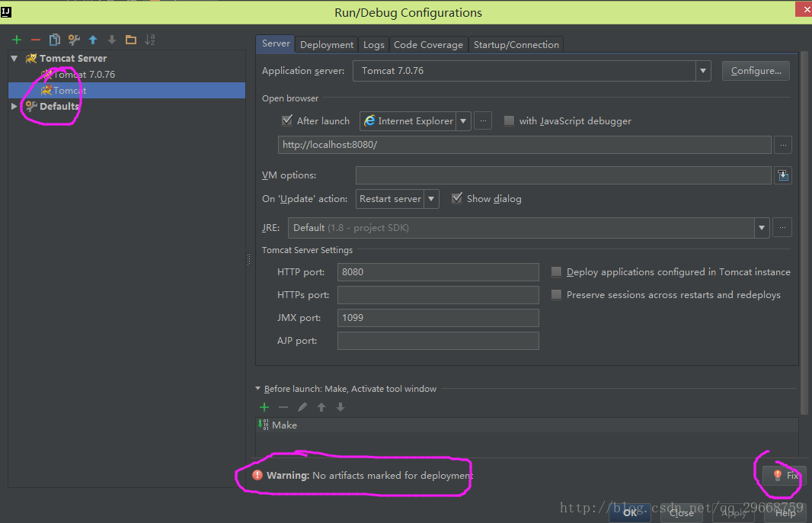Edit the Before launch task pencil icon
Viewport: 812px width, 523px height.
(x=302, y=407)
